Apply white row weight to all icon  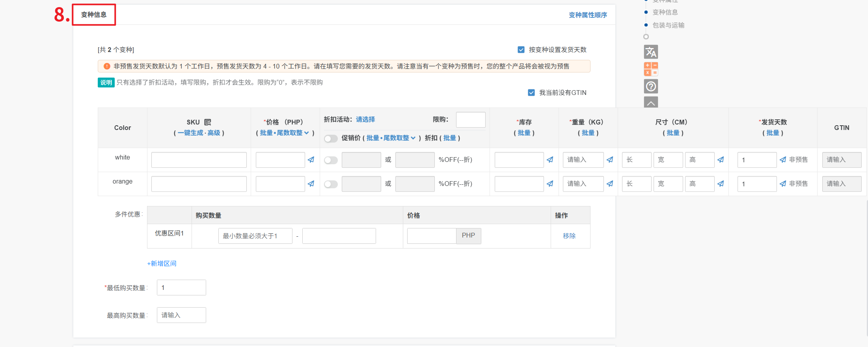(610, 160)
